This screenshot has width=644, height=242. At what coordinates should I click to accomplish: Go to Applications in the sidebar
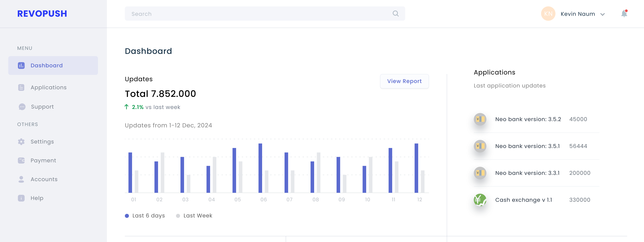coord(49,88)
